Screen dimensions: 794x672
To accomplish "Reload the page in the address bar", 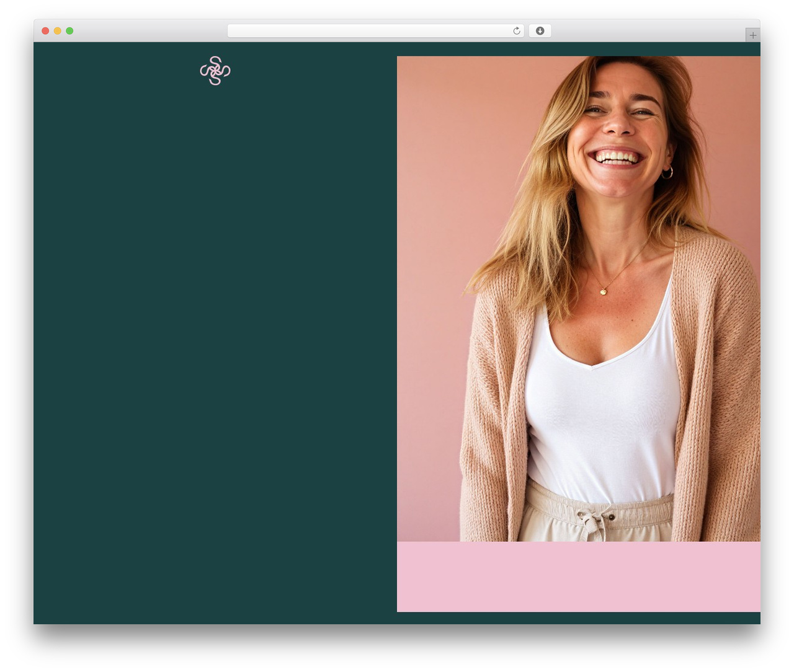I will coord(517,31).
